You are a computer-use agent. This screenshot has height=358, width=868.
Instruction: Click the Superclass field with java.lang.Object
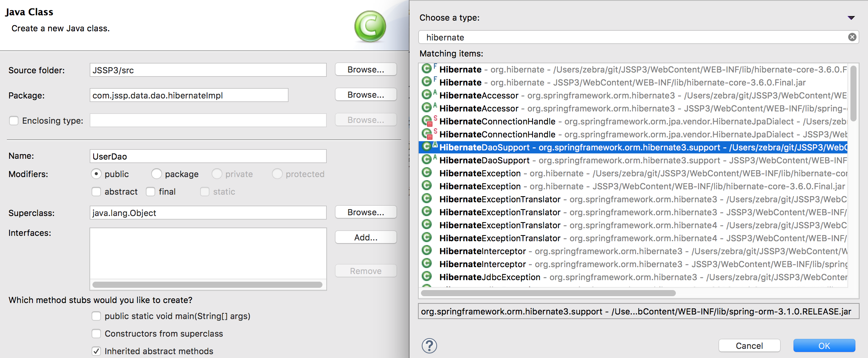click(x=208, y=213)
